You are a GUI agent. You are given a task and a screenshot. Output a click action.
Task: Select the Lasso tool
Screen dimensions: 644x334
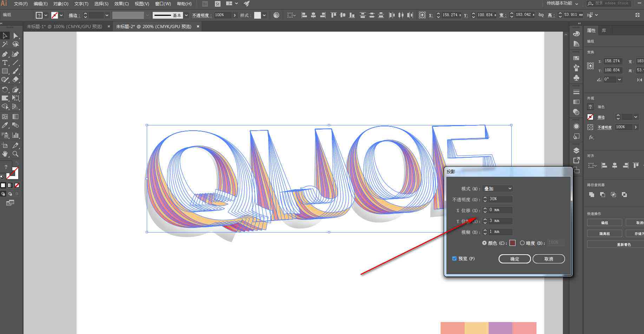tap(15, 44)
